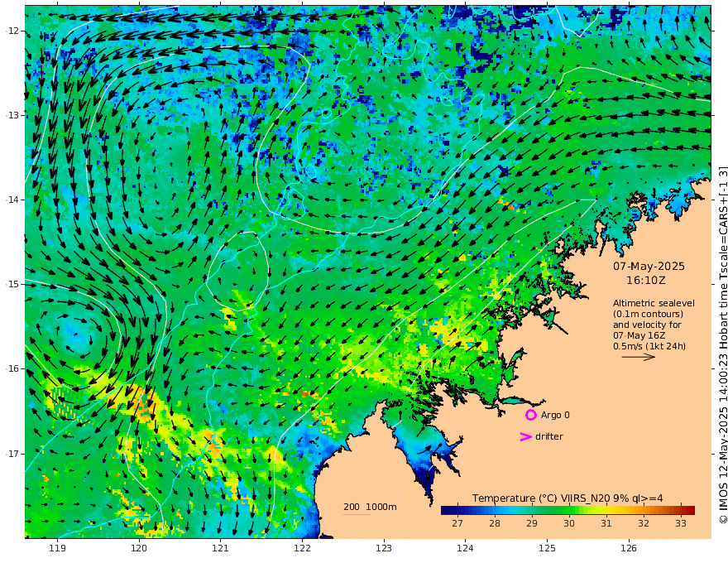Click the latitude axis label -17
Image resolution: width=728 pixels, height=563 pixels.
(12, 454)
